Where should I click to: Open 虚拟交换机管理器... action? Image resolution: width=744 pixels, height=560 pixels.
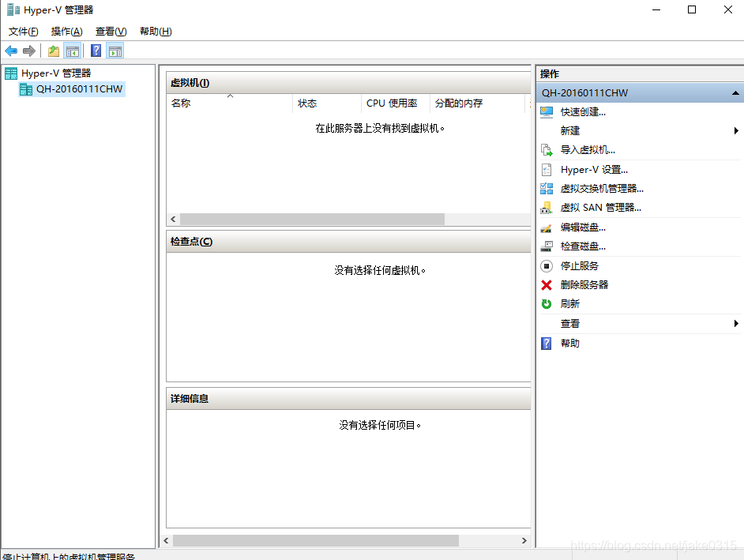[602, 189]
